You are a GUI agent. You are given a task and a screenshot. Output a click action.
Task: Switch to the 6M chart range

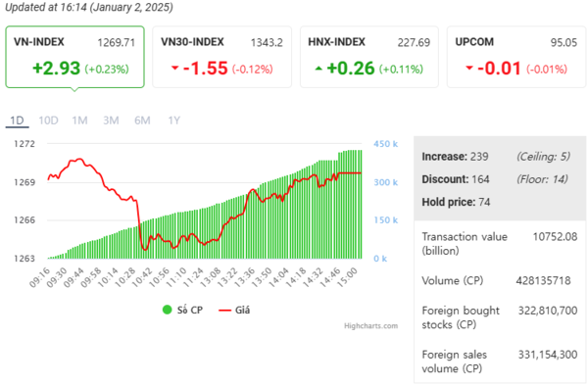pyautogui.click(x=142, y=120)
